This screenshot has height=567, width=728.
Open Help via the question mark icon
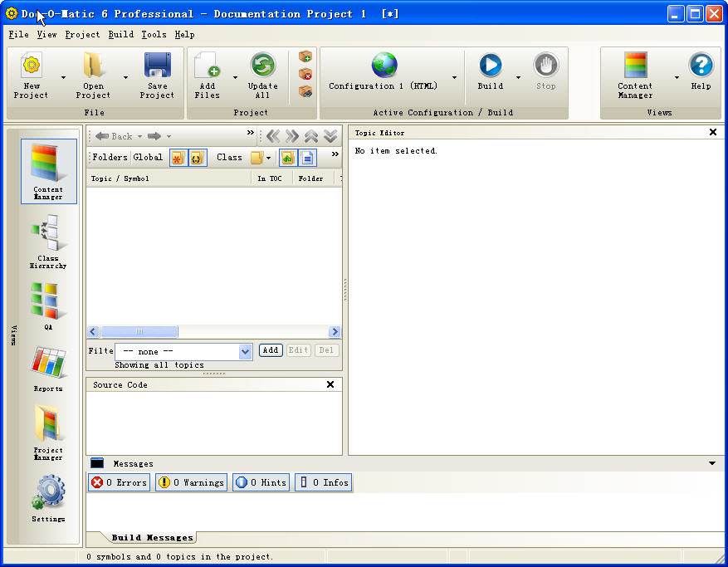click(x=701, y=65)
